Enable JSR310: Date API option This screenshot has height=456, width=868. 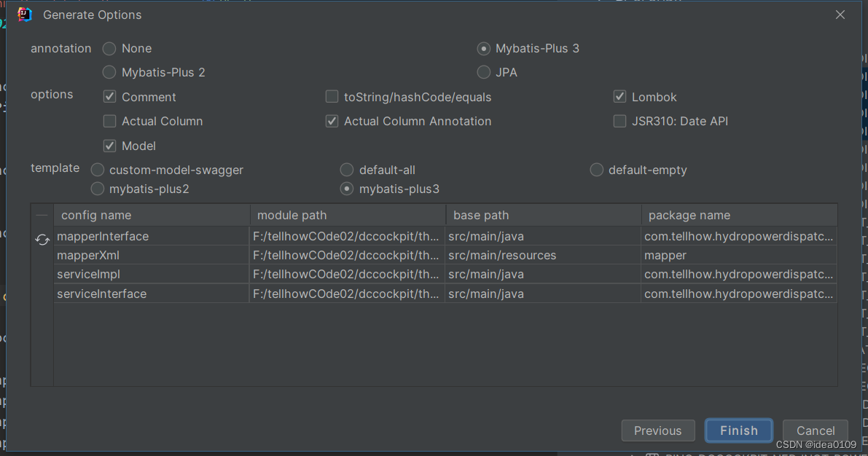click(619, 121)
